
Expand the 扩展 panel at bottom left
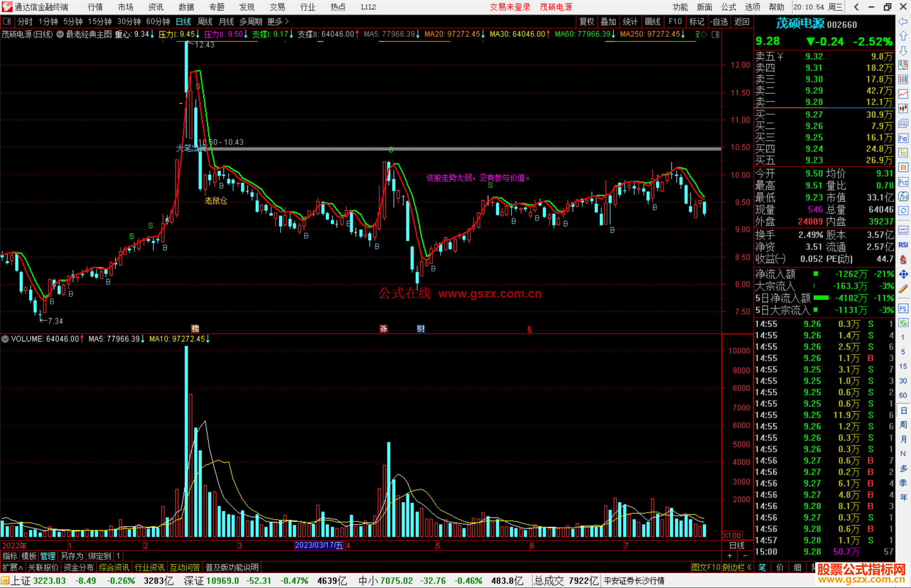pos(12,567)
